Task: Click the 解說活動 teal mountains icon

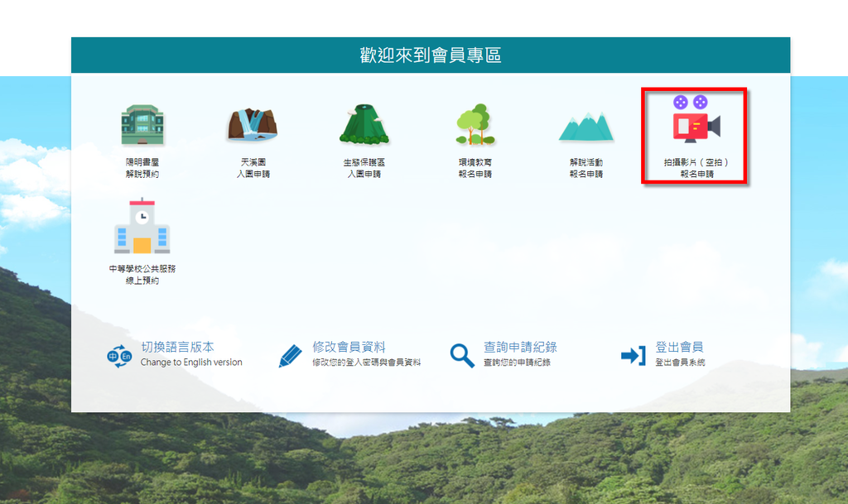Action: click(x=586, y=127)
